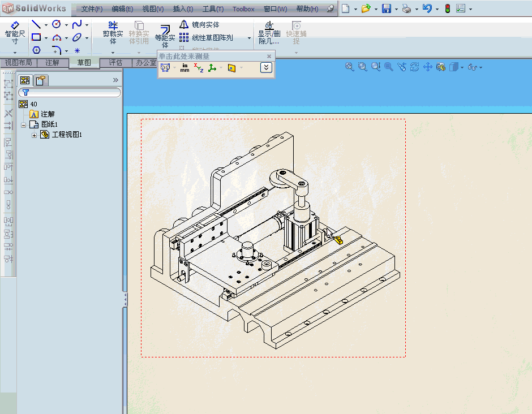The image size is (532, 414).
Task: Click the coordinate system icon in Measure
Action: tap(212, 68)
